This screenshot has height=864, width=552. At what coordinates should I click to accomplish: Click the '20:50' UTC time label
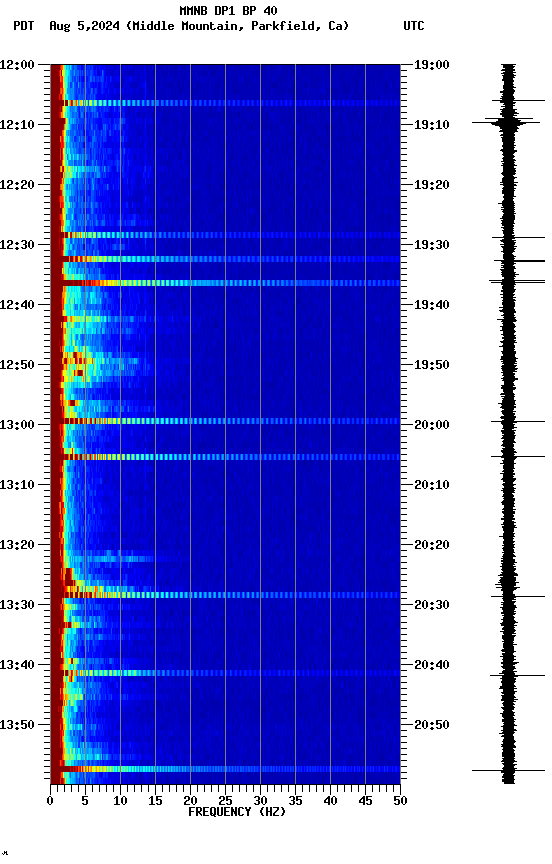432,725
